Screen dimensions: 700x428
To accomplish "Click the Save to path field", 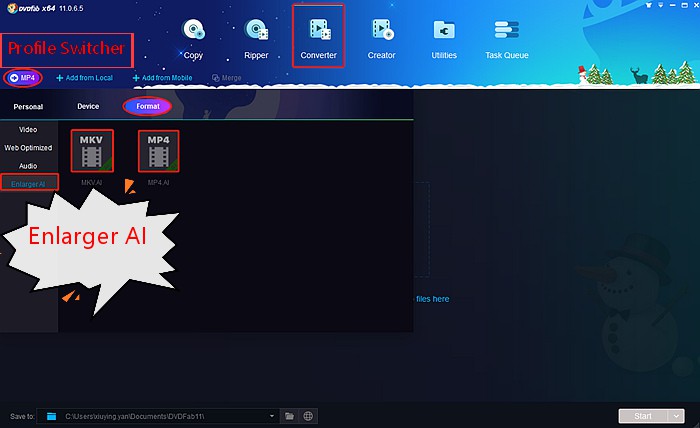I will [x=158, y=416].
